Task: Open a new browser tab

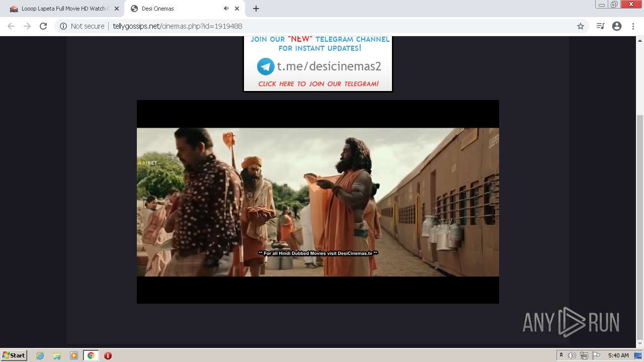Action: (x=256, y=9)
